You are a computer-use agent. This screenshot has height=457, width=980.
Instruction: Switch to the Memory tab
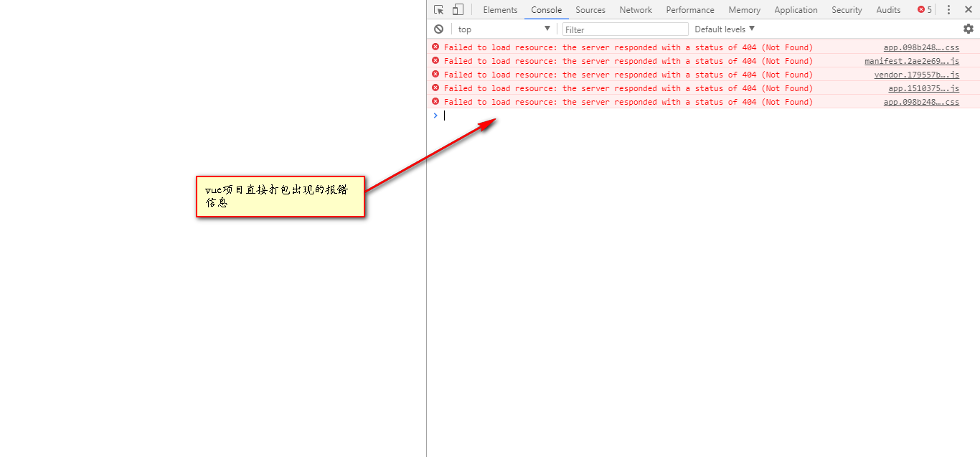(744, 10)
